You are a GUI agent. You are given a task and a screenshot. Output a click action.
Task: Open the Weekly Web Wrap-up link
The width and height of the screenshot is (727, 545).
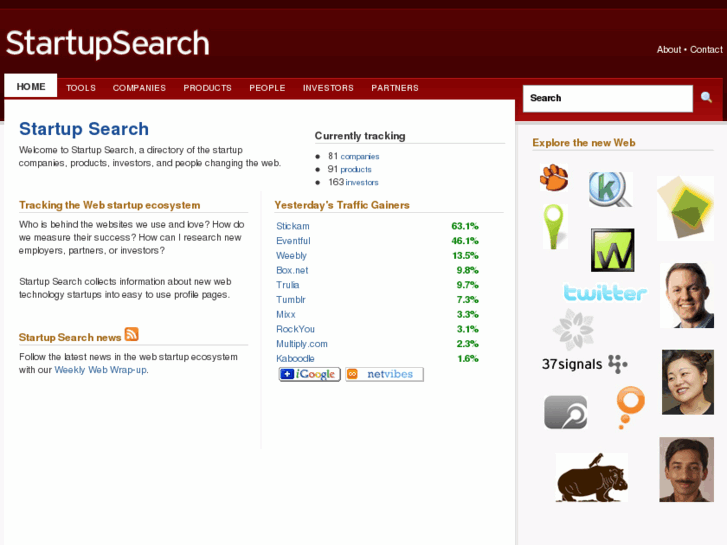click(101, 370)
